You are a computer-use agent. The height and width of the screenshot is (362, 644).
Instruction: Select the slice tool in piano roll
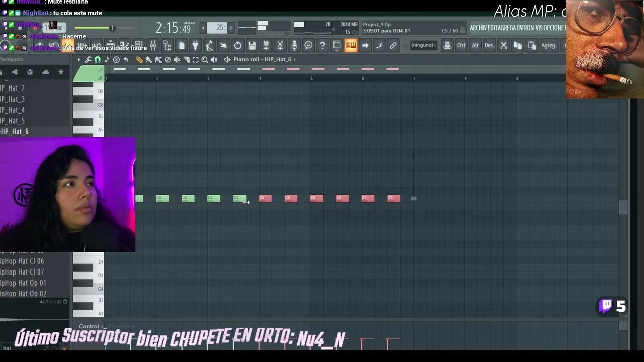[x=186, y=60]
